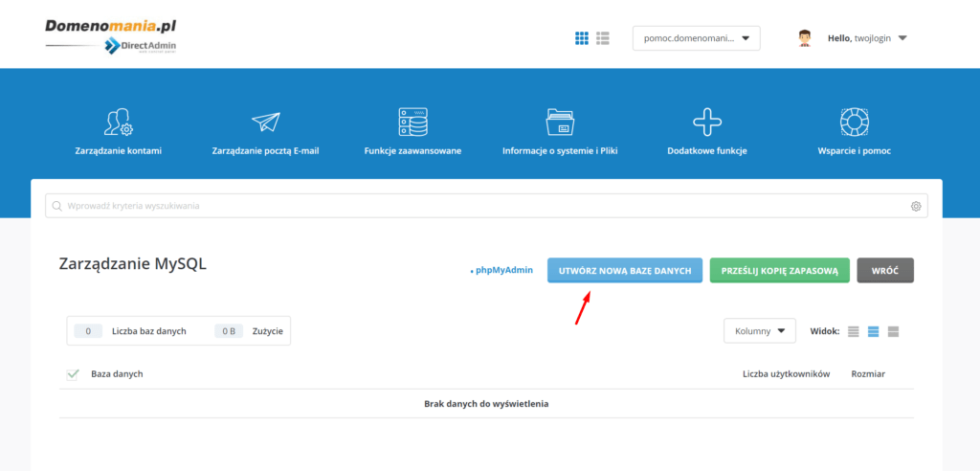This screenshot has width=980, height=471.
Task: Click the Zarządzanie MySQL heading
Action: (132, 264)
